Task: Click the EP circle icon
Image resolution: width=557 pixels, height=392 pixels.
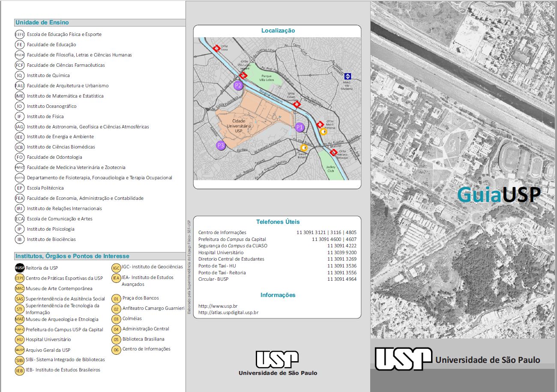Action: tap(19, 188)
